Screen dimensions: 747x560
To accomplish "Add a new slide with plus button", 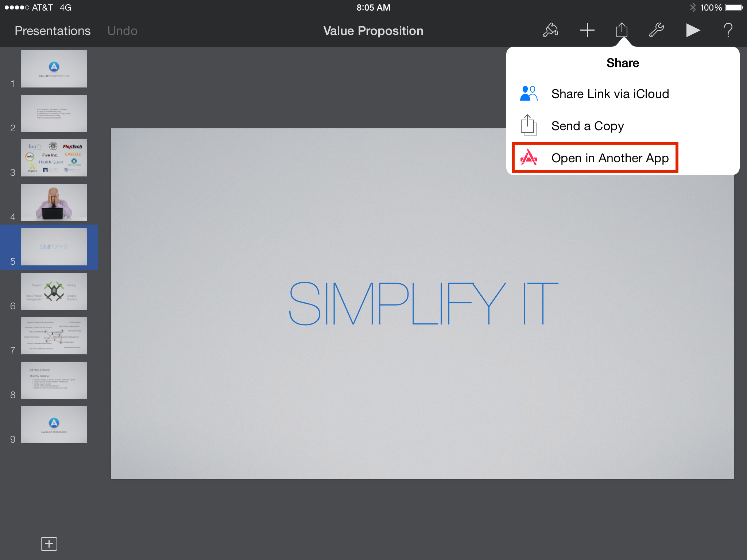I will 49,544.
